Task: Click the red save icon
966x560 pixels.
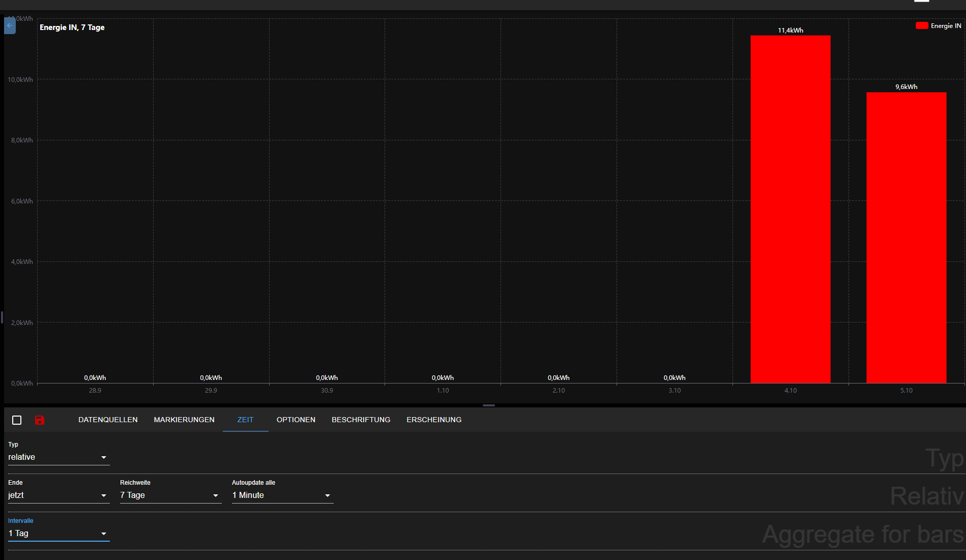Action: click(x=40, y=420)
